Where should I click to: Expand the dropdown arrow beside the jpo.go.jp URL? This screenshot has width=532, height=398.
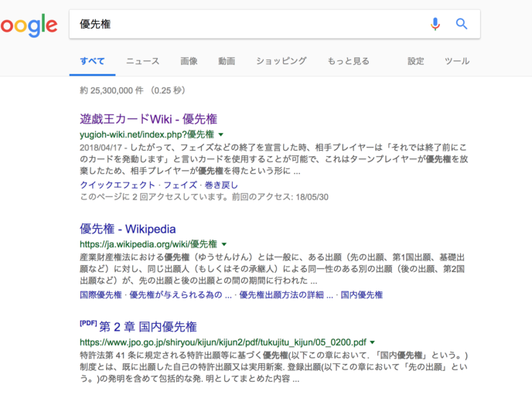[372, 341]
